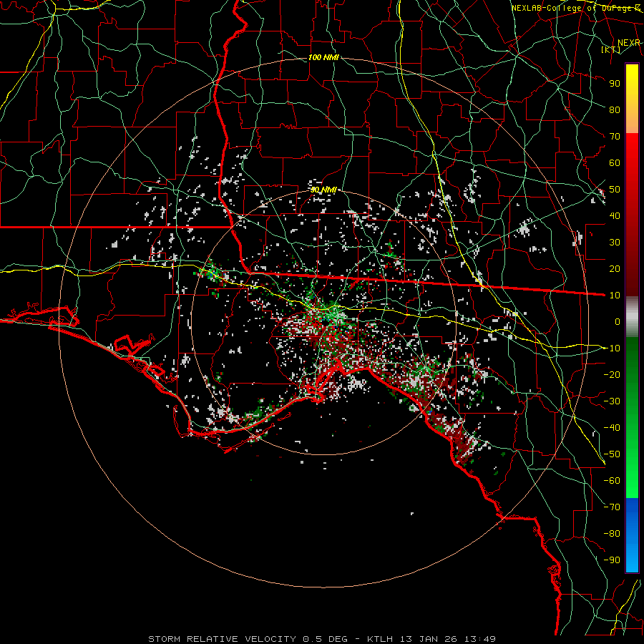Click the "-70" velocity scale label
Screen dimensions: 644x644
click(x=612, y=507)
